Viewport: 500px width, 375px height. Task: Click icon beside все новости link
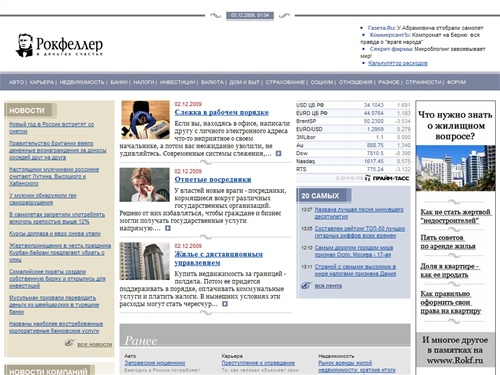(69, 343)
